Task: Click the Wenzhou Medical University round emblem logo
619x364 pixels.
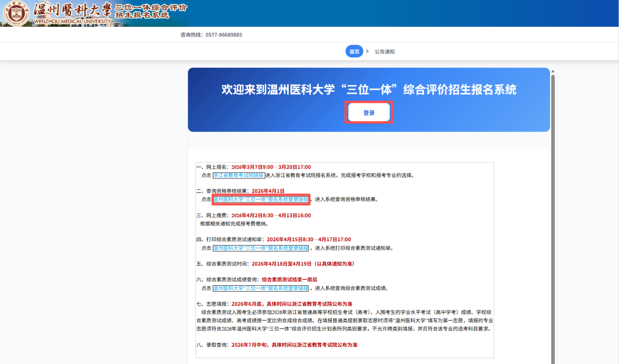Action: [x=16, y=13]
